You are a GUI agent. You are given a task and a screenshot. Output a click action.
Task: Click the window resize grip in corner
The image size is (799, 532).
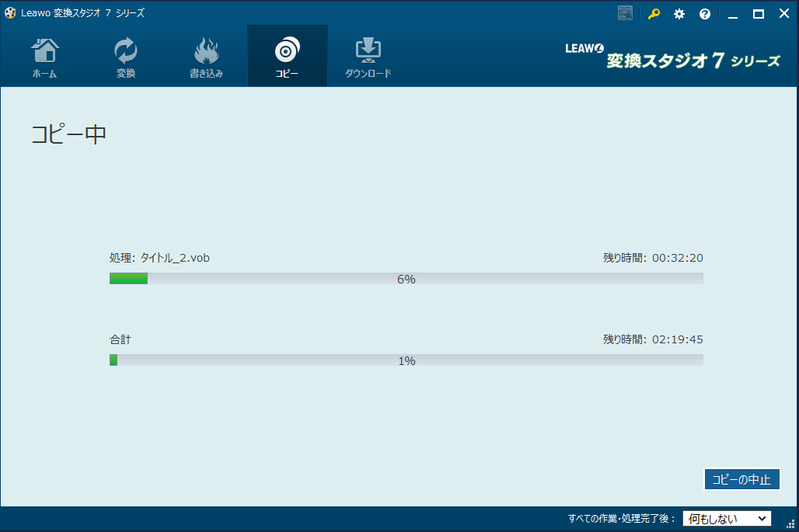click(791, 524)
